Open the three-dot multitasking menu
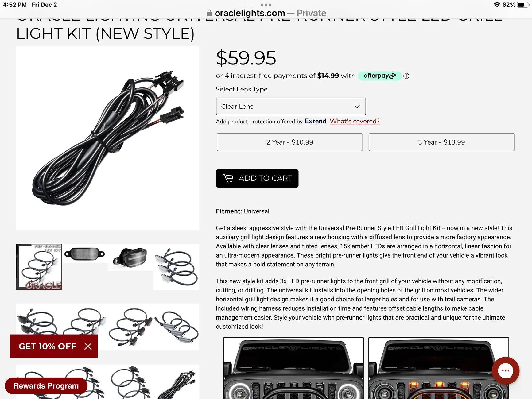This screenshot has height=399, width=532. pos(266,5)
